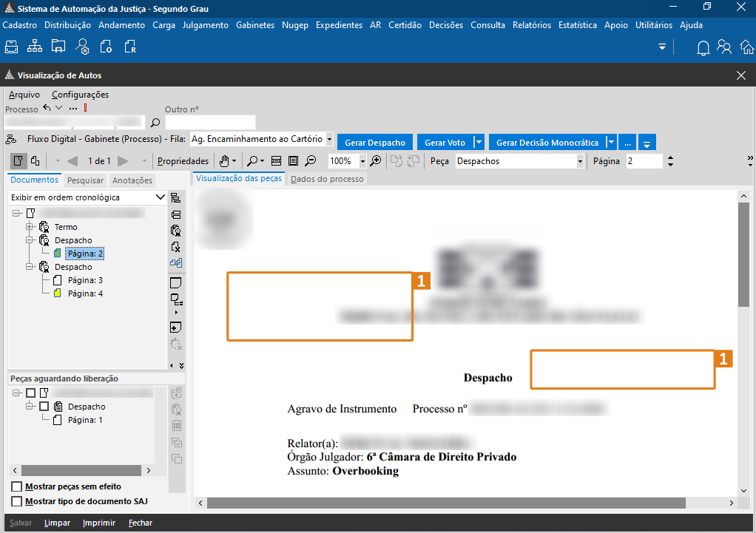Screen dimensions: 756x533
Task: Check Mostrar tipo de documento SAJ
Action: (16, 501)
